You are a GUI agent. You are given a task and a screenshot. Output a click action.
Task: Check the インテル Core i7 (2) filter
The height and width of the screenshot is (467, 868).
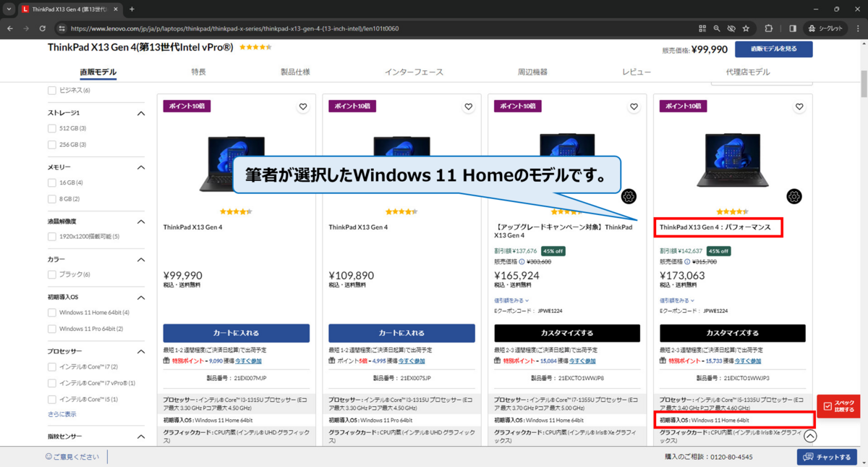(x=51, y=367)
